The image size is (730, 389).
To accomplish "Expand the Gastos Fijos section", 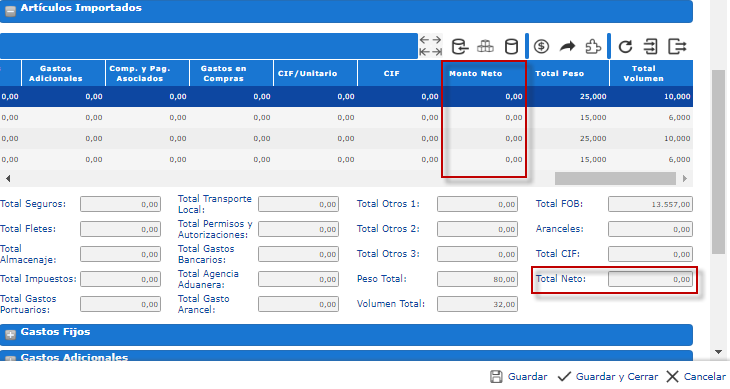I will pyautogui.click(x=10, y=335).
